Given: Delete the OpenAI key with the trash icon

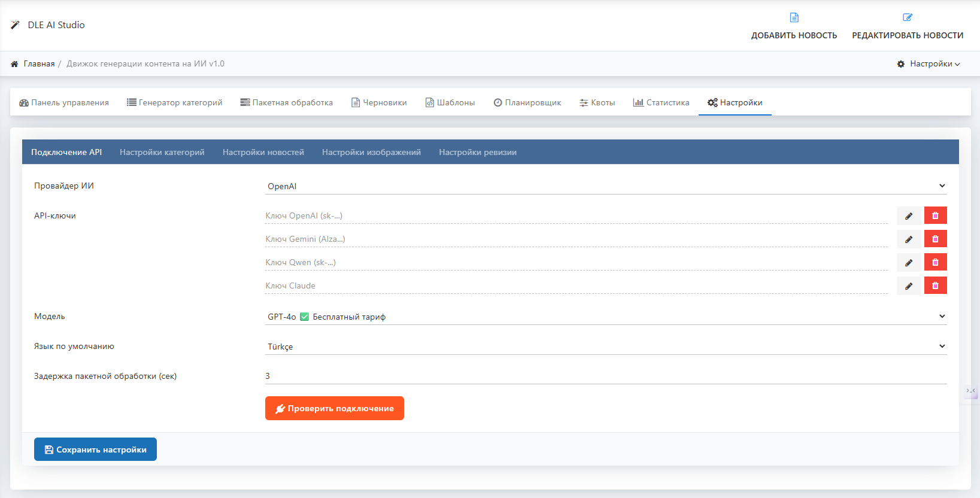Looking at the screenshot, I should point(935,216).
